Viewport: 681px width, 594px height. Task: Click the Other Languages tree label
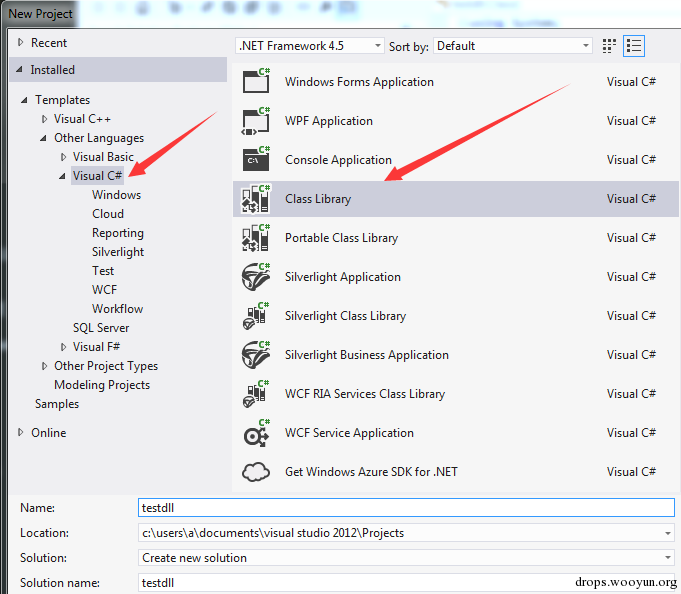tap(99, 138)
